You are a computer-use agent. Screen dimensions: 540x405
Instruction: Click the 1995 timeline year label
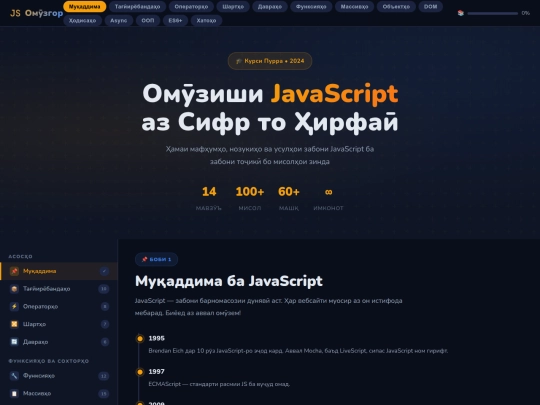(x=156, y=338)
